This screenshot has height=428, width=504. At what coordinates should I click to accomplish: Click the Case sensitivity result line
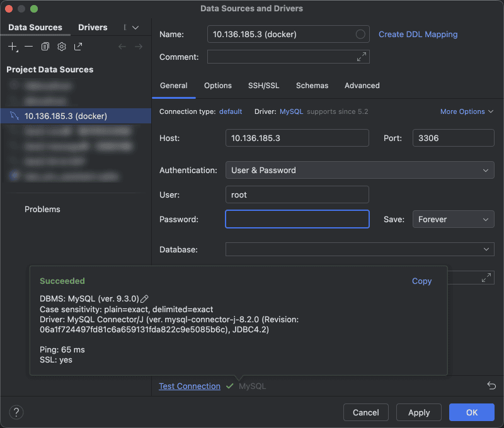127,310
